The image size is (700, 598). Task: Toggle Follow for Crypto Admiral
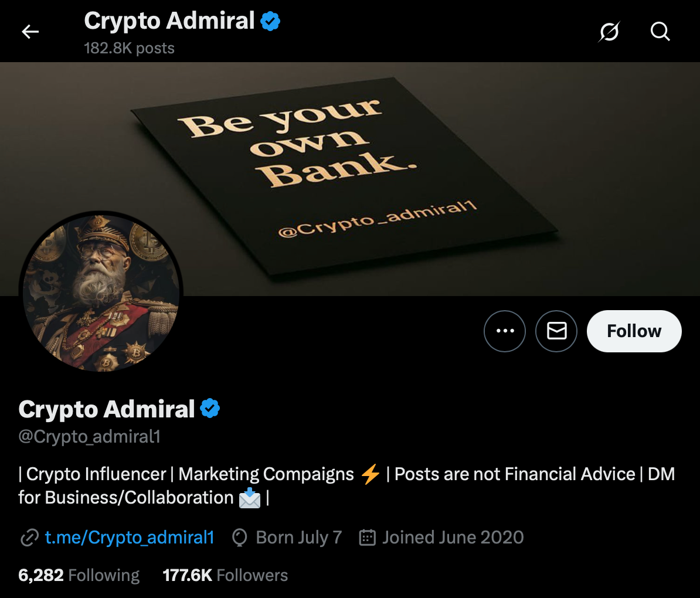pos(634,331)
